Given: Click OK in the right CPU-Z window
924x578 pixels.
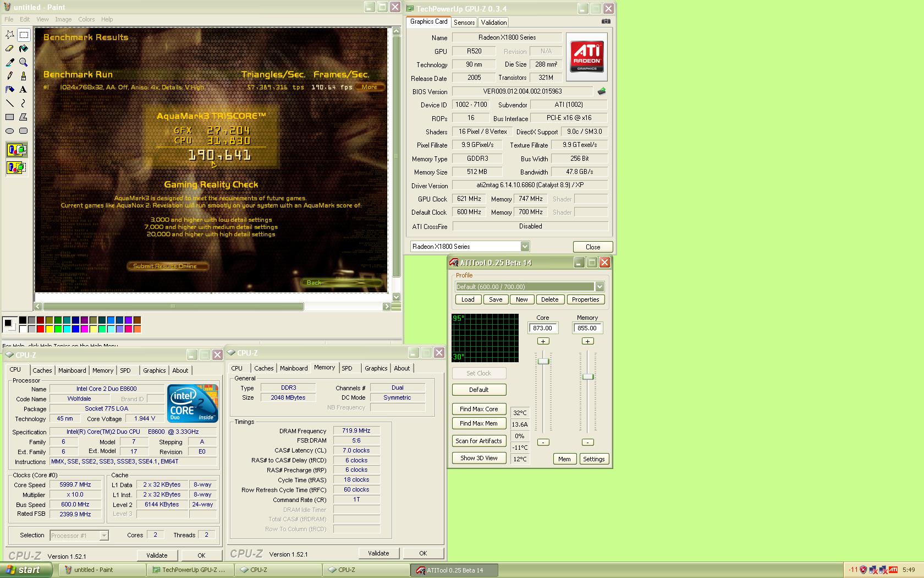Looking at the screenshot, I should tap(423, 553).
